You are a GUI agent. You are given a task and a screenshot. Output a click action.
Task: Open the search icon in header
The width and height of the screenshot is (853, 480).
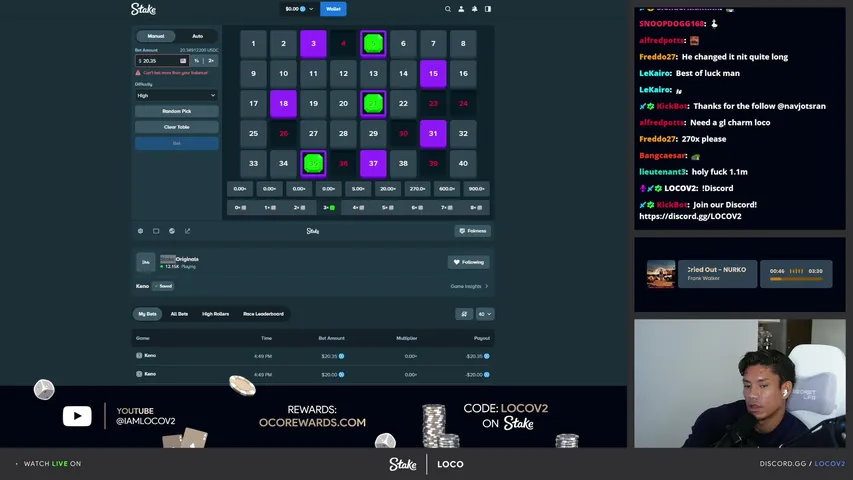[x=448, y=9]
